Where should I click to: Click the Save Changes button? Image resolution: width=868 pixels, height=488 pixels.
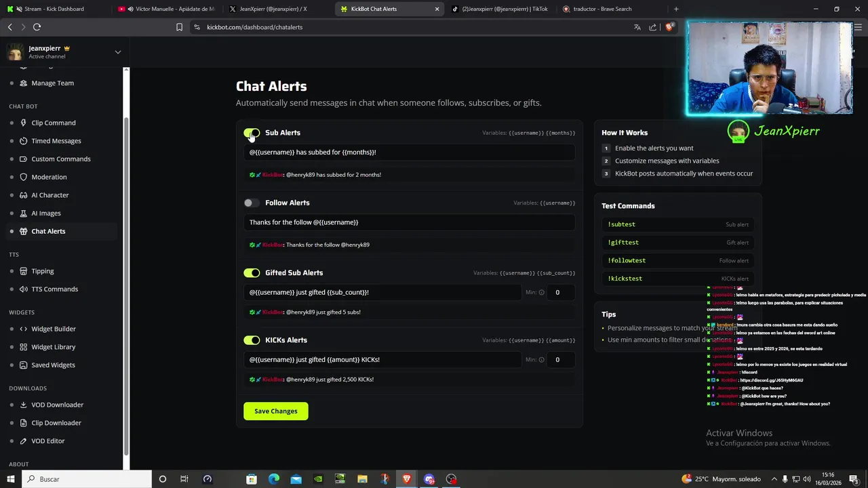point(276,411)
